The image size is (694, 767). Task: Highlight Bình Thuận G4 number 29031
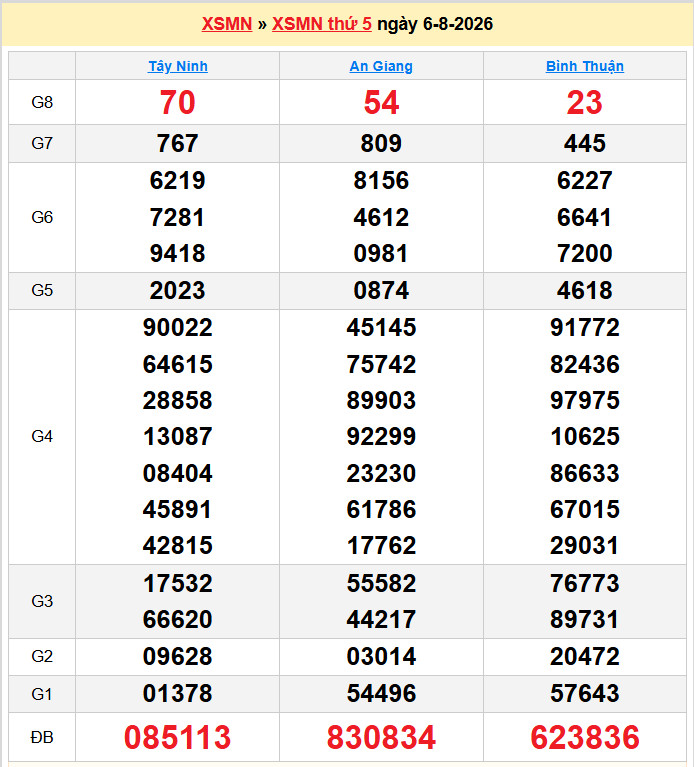click(585, 545)
